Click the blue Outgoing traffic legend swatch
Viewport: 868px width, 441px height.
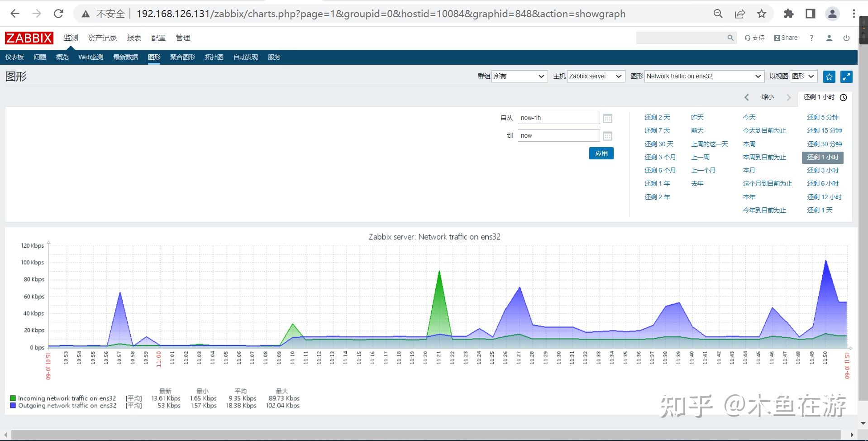[13, 406]
